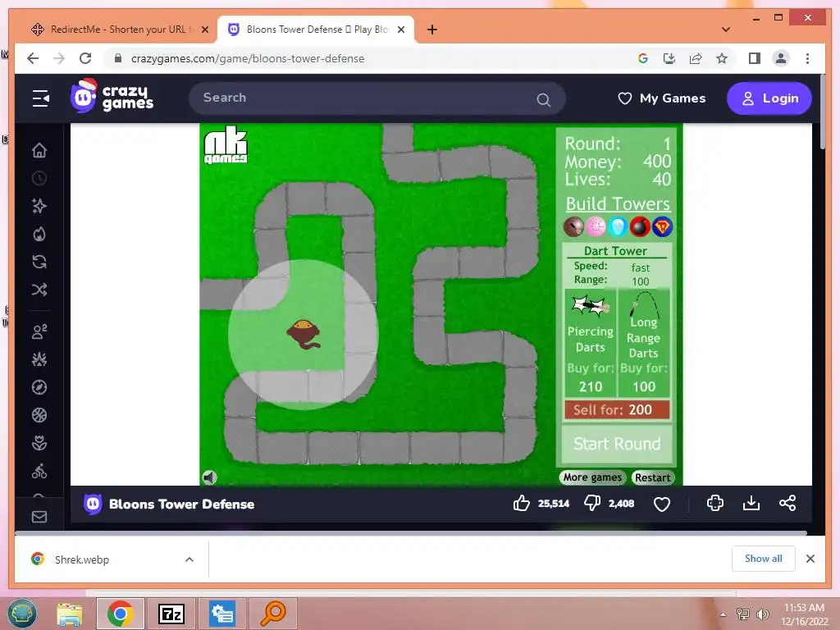Buy the Piercing Darts upgrade
The image size is (840, 630).
click(591, 343)
